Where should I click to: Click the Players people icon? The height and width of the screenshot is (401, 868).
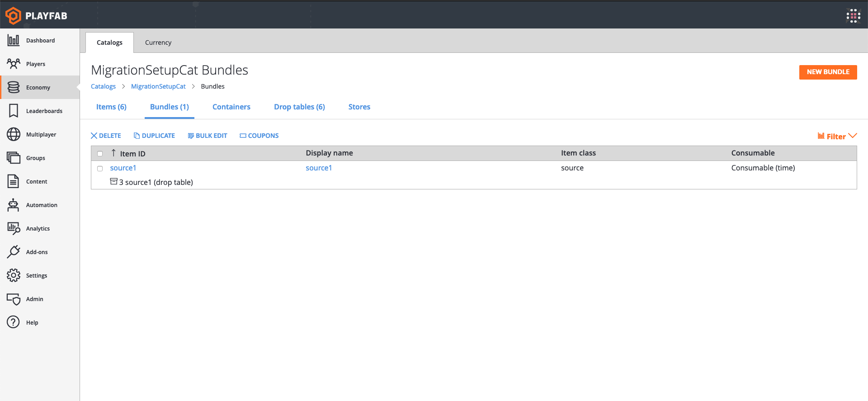14,64
